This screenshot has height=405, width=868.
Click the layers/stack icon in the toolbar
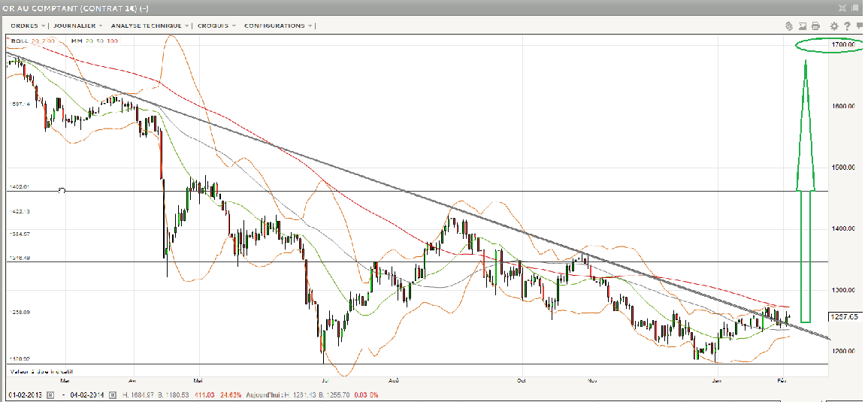[790, 26]
